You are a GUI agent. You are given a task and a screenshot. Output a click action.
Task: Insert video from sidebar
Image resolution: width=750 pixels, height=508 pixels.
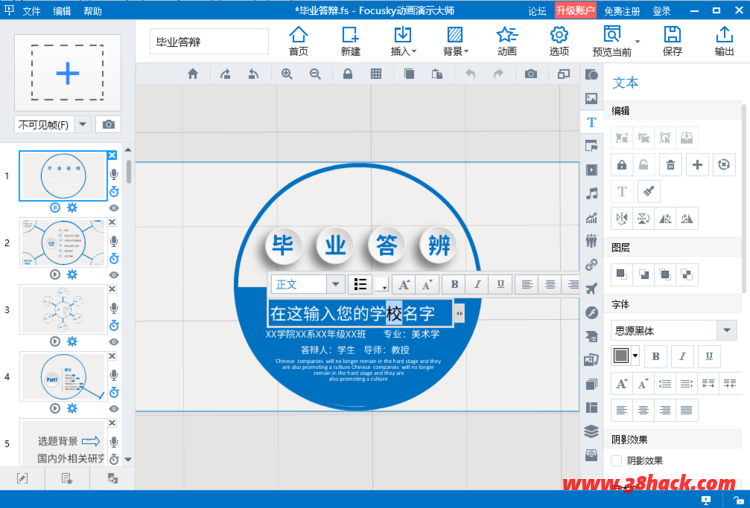click(592, 170)
